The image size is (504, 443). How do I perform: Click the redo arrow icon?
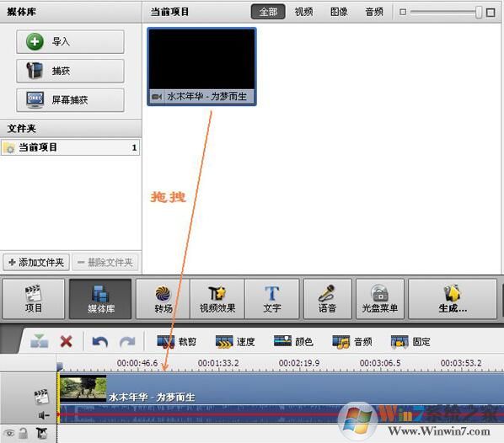tap(127, 342)
